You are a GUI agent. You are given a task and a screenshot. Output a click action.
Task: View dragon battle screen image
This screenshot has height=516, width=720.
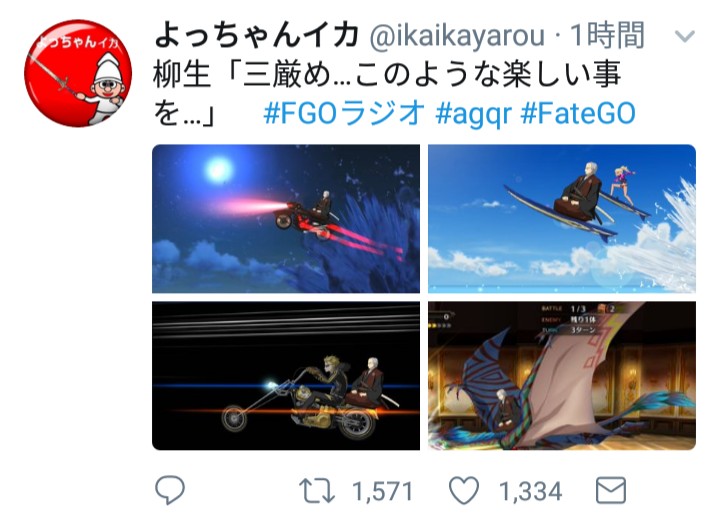pos(562,376)
